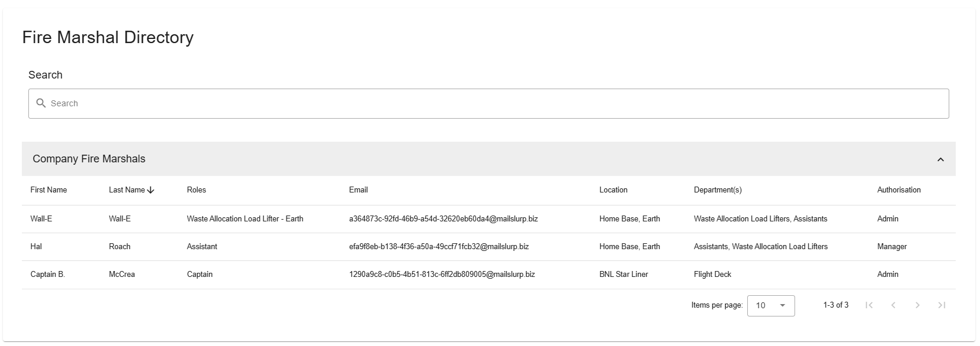Click the search magnifier icon
Screen dimensions: 980x346
[x=41, y=103]
